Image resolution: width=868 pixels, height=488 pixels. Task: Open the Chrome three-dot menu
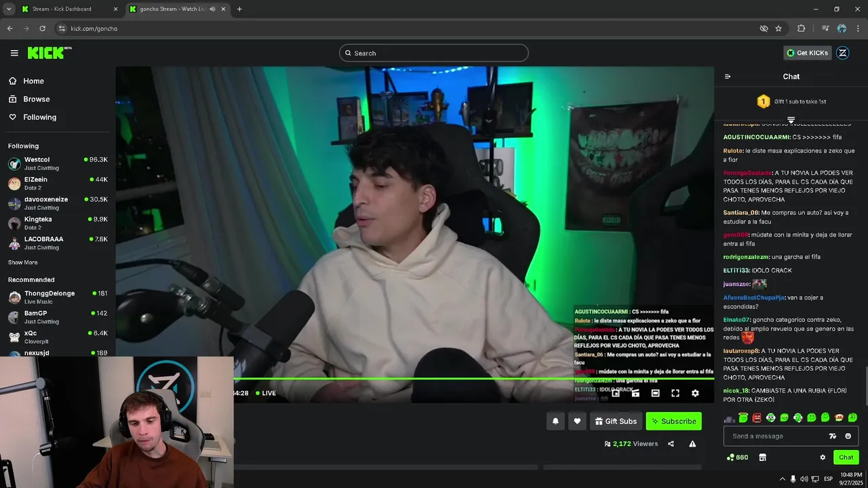click(858, 28)
